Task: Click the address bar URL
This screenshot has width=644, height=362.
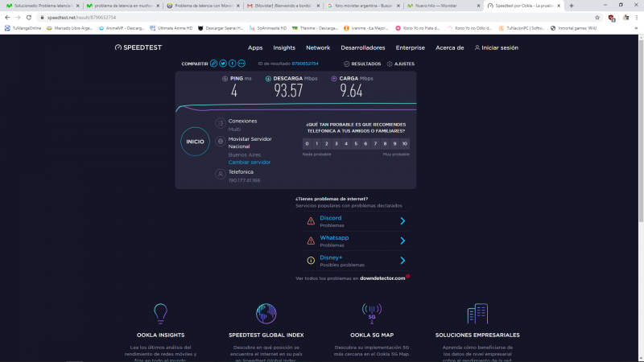Action: coord(81,18)
